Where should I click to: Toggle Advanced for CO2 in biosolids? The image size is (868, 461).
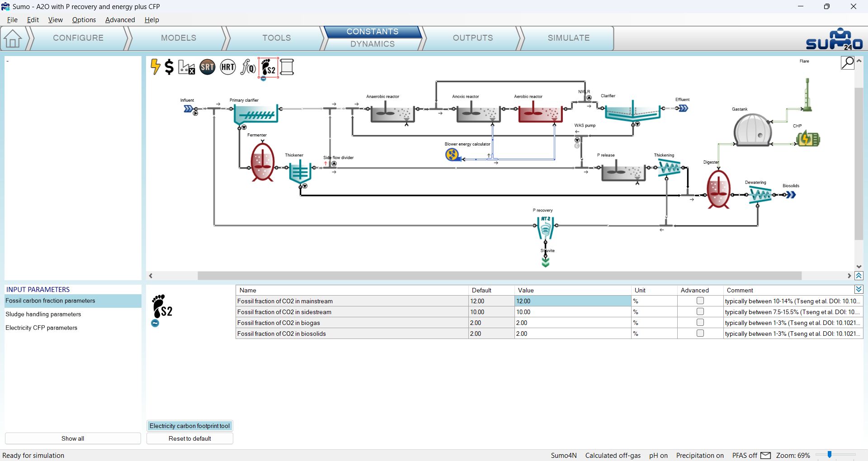coord(700,334)
